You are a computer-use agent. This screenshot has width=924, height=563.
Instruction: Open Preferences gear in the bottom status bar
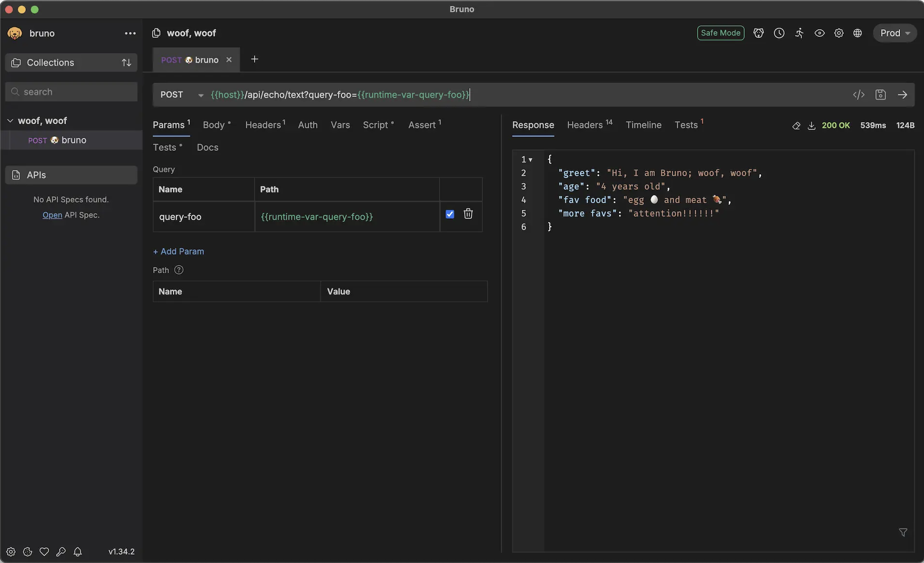click(11, 552)
